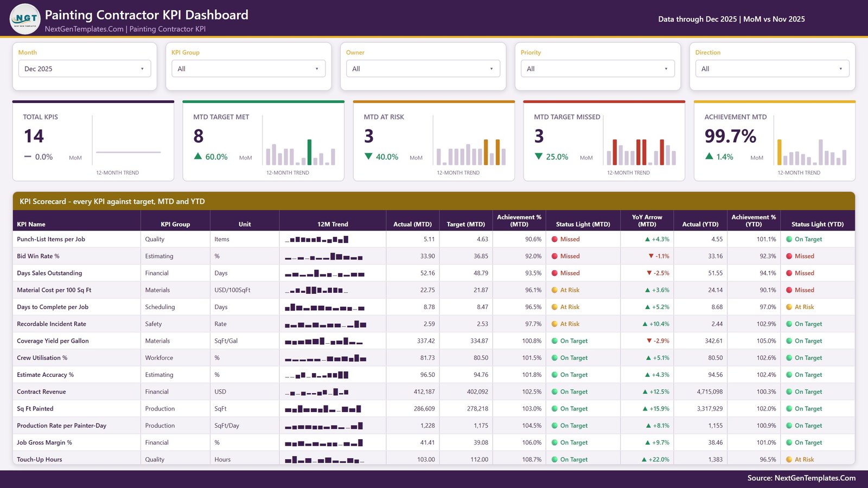The width and height of the screenshot is (868, 488).
Task: Click the MTD At Risk down arrow icon
Action: (368, 156)
